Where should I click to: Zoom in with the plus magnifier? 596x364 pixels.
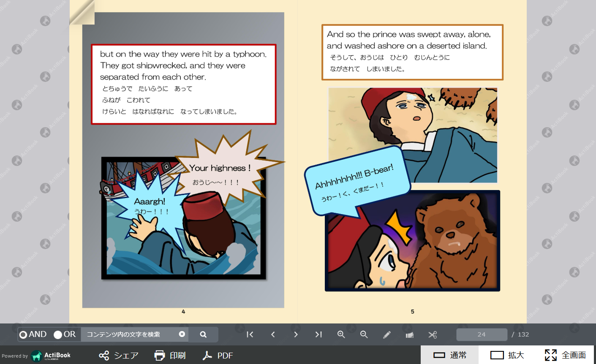pyautogui.click(x=341, y=334)
